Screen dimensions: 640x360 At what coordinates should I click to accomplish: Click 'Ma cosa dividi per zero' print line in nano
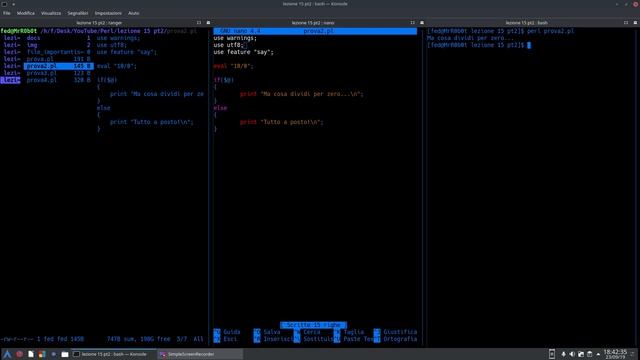[x=302, y=94]
